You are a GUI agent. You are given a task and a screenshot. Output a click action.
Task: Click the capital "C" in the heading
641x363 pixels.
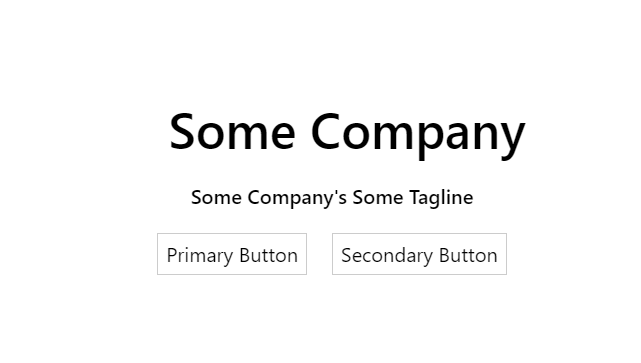pyautogui.click(x=326, y=132)
